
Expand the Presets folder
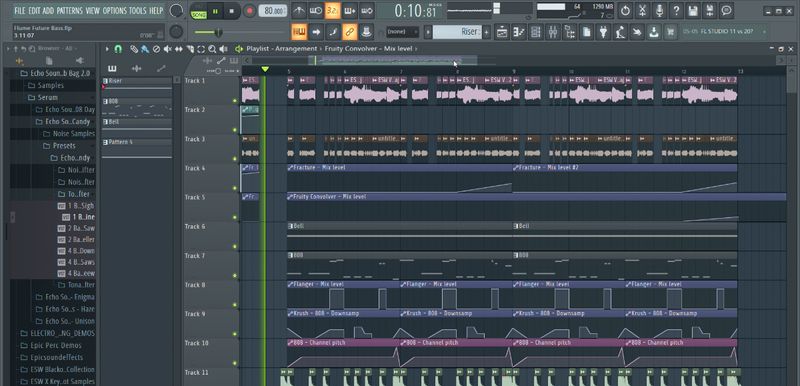point(64,146)
